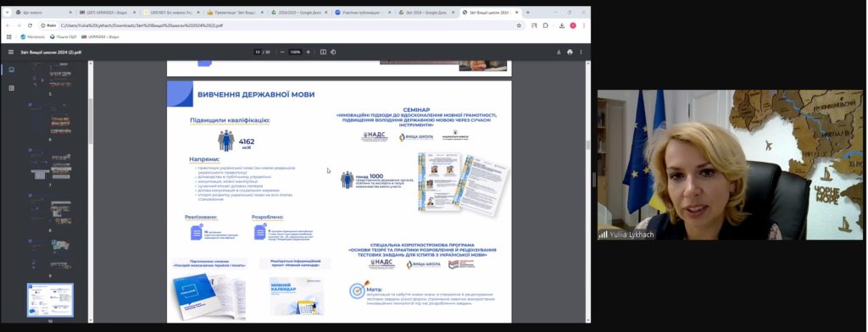Print the PDF document

570,52
